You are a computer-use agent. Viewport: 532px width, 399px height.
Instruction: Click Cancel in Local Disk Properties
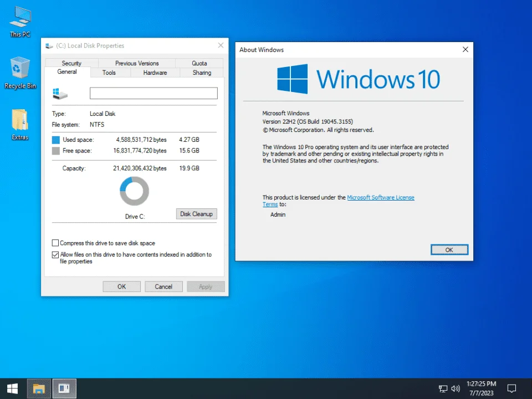[163, 287]
